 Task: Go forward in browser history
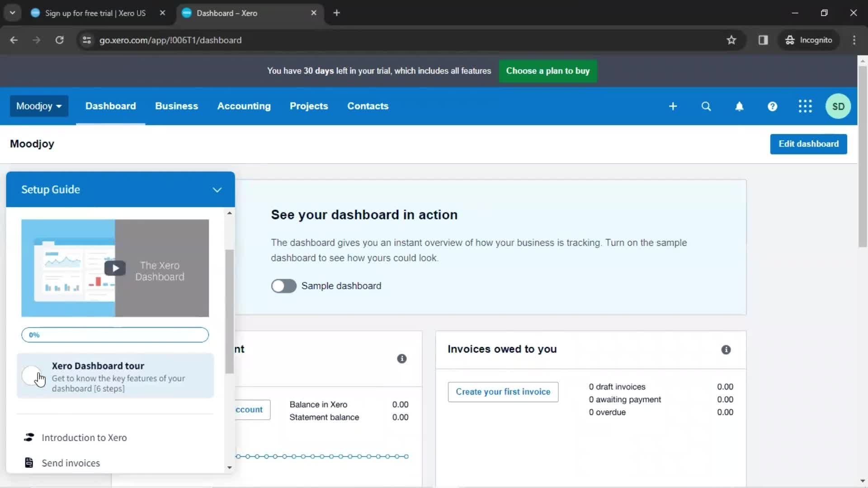pyautogui.click(x=37, y=40)
